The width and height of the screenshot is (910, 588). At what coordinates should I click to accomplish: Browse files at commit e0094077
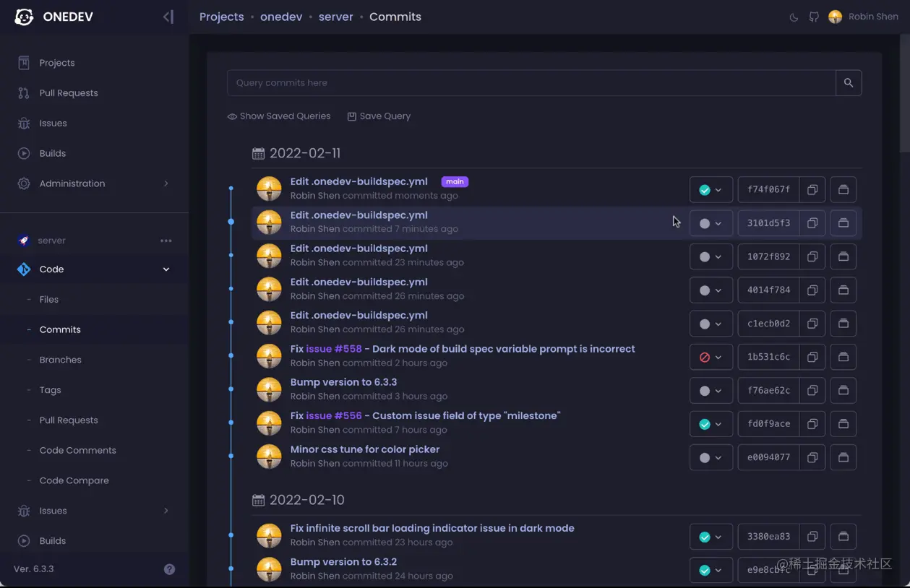(x=844, y=457)
